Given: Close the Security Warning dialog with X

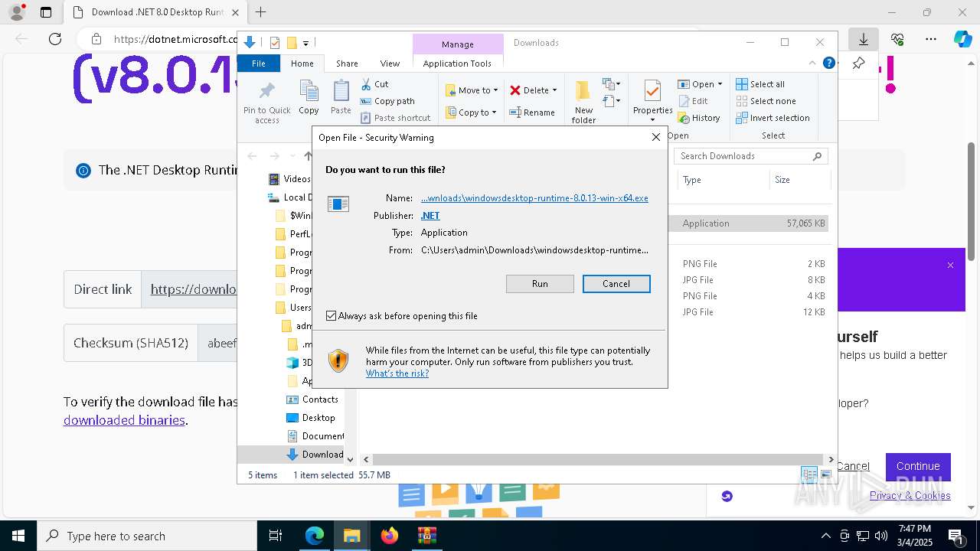Looking at the screenshot, I should tap(655, 137).
